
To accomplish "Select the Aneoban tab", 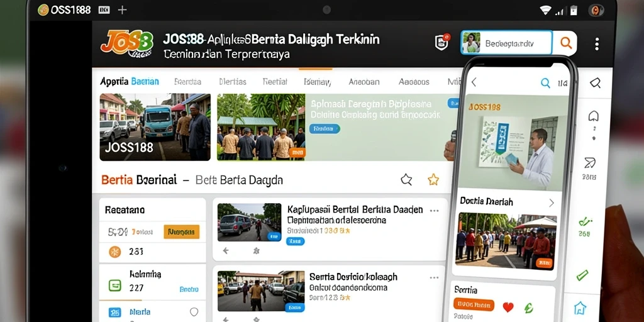I will tap(364, 82).
